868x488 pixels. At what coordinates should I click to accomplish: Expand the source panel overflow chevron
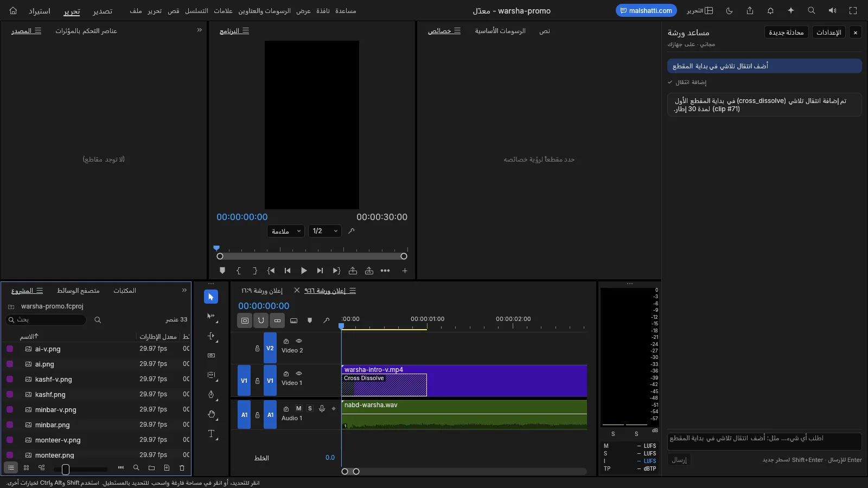pos(200,30)
